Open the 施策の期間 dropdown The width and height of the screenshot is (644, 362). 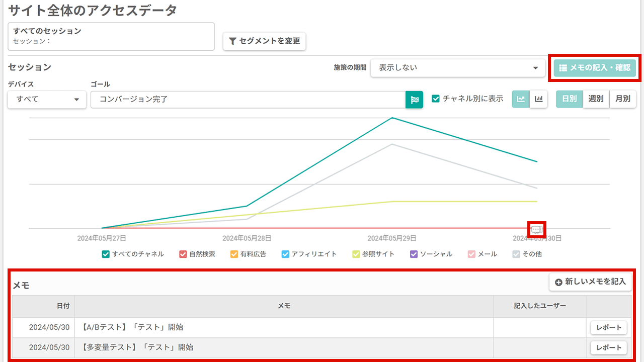point(458,68)
